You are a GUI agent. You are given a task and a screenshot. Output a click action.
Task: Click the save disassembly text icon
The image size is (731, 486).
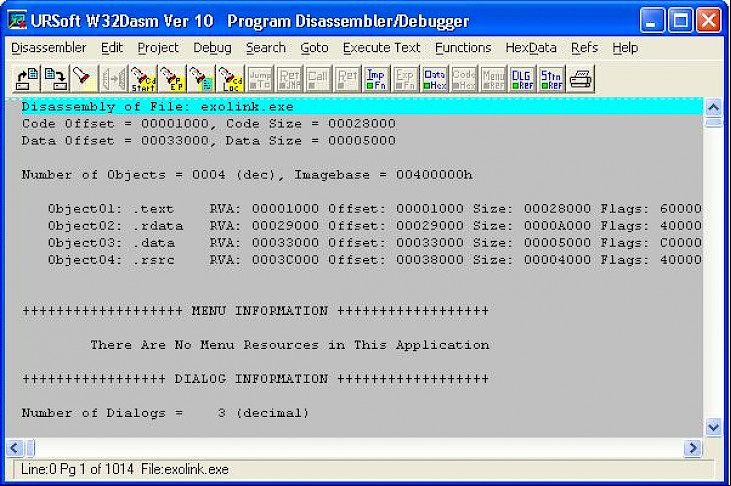coord(55,78)
